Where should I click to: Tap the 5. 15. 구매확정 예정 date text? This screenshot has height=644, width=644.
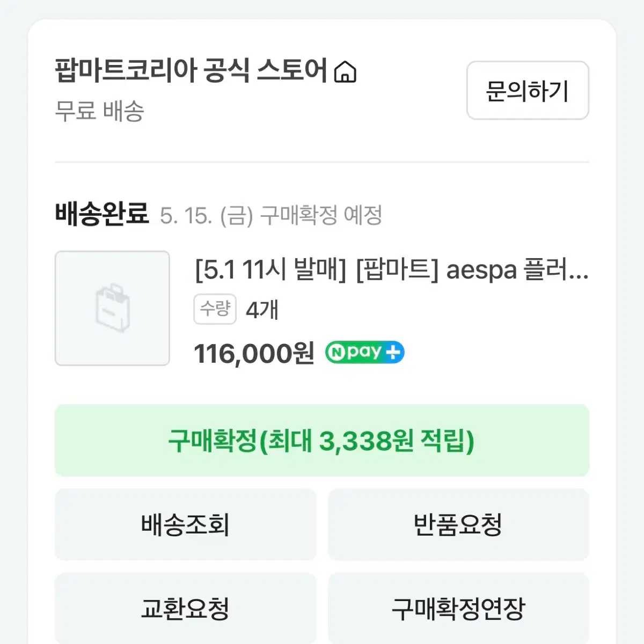271,216
